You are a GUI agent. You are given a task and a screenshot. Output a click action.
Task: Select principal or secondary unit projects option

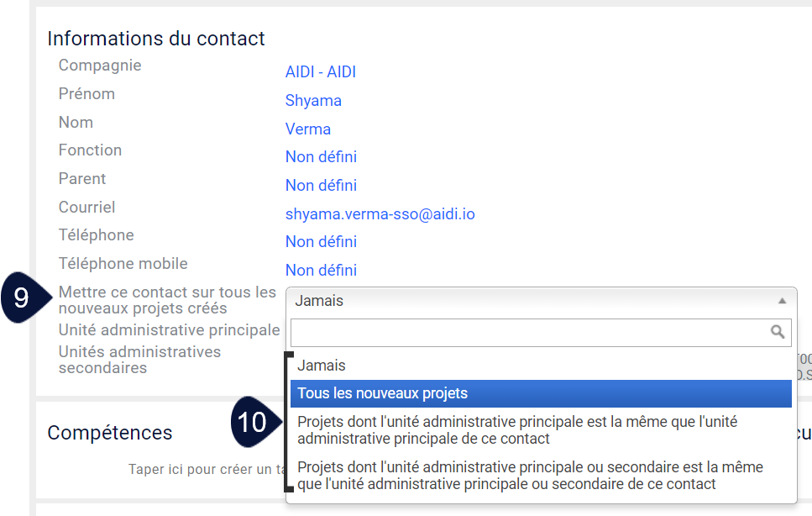click(541, 476)
